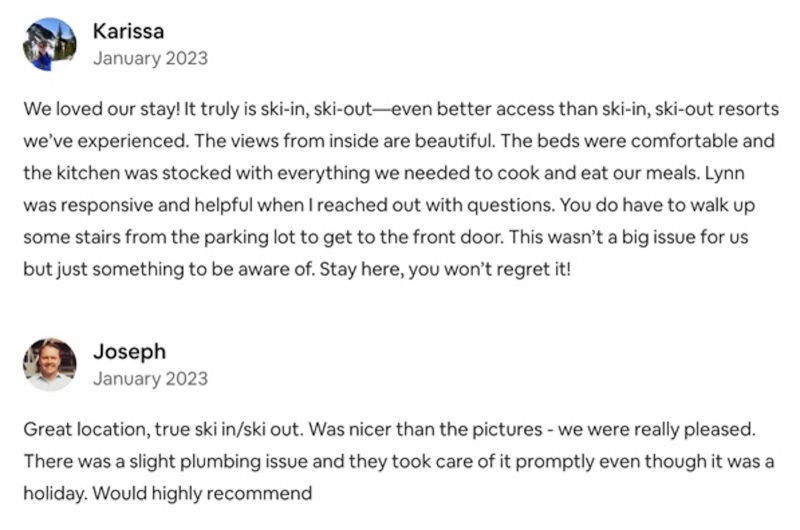Click 'You do have to walk up' phrase

click(x=657, y=205)
